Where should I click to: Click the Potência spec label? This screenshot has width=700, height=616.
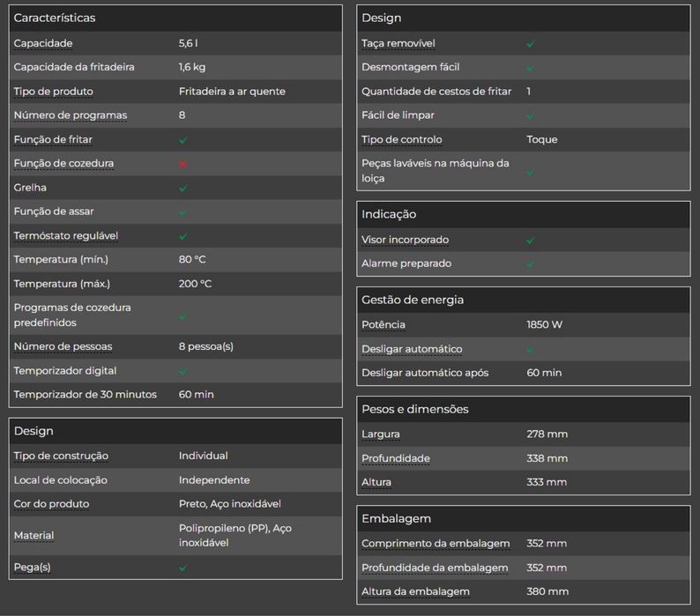pos(384,325)
